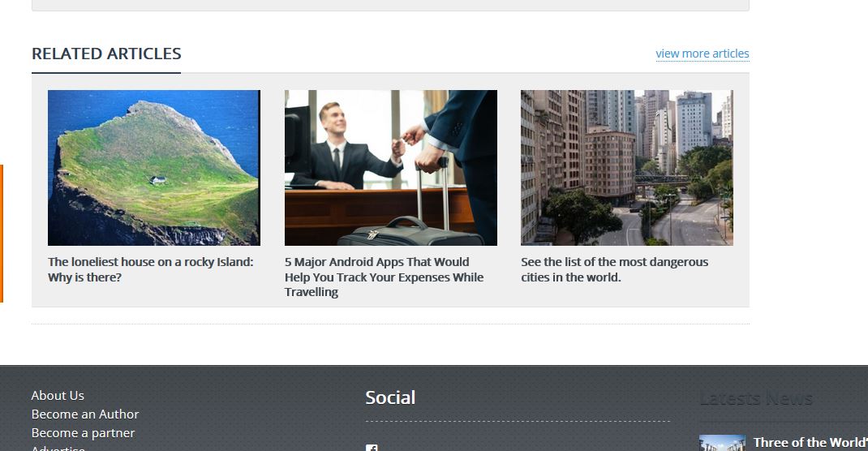Select the Social heading in footer
Screen dimensions: 868x451
coord(390,397)
